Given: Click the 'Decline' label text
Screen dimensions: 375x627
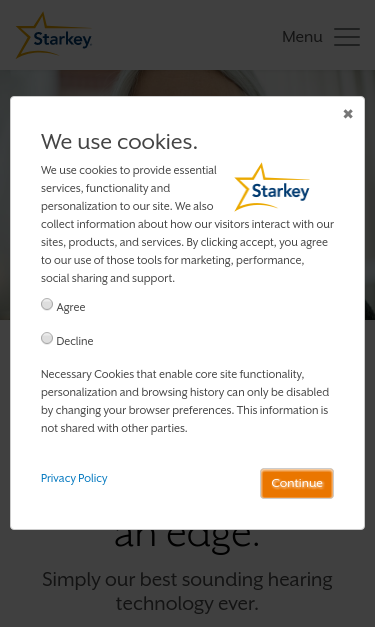Looking at the screenshot, I should [x=75, y=341].
